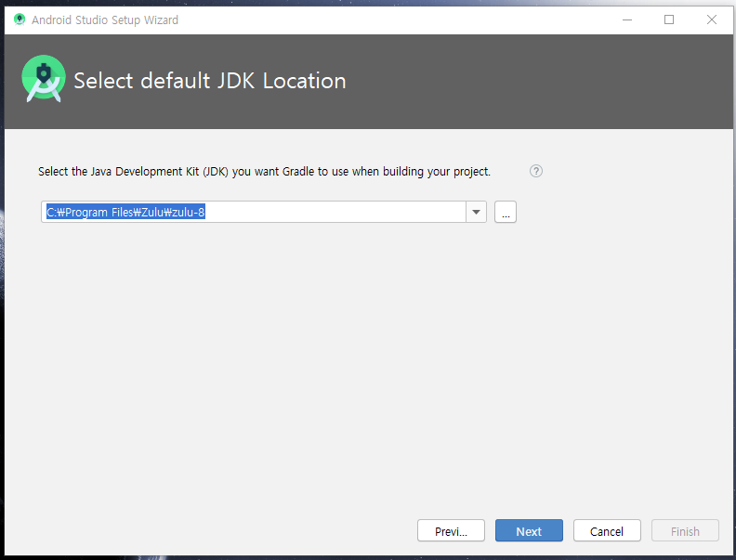Click the "Select the Java Development Kit" instruction text

coord(264,172)
